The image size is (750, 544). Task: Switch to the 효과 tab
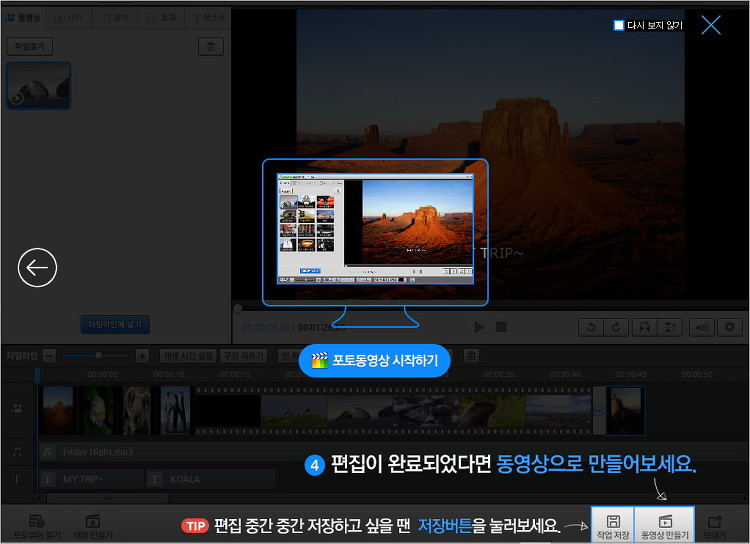tap(161, 18)
